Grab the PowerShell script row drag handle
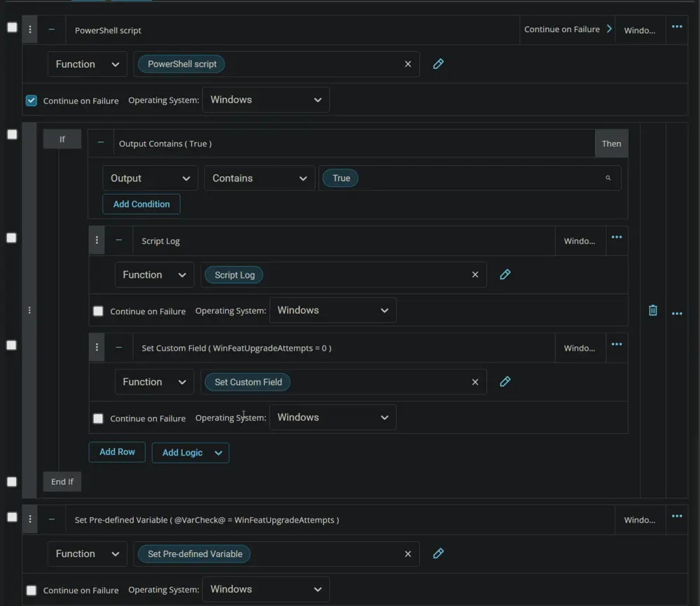Screen dimensions: 700x606 tap(30, 29)
